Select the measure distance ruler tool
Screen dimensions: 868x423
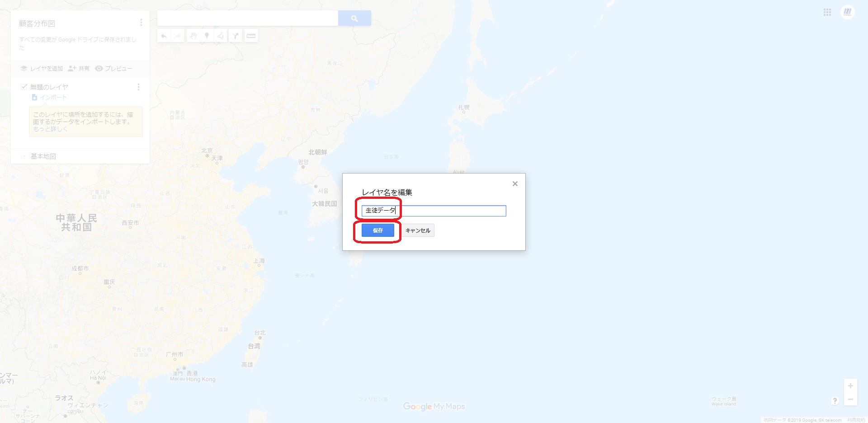click(251, 36)
